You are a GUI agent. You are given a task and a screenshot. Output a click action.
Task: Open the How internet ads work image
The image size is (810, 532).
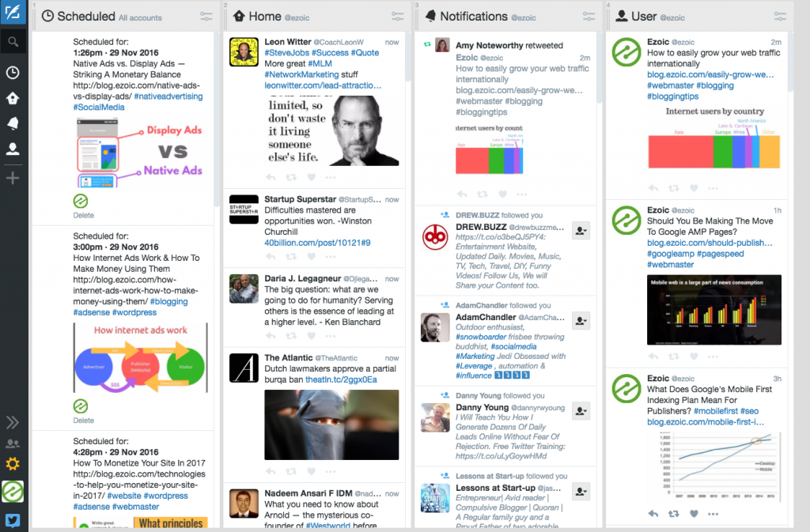tap(140, 357)
